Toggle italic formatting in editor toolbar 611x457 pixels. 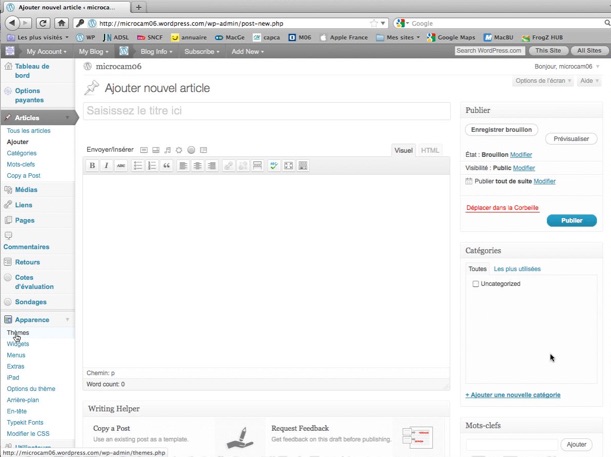(106, 166)
